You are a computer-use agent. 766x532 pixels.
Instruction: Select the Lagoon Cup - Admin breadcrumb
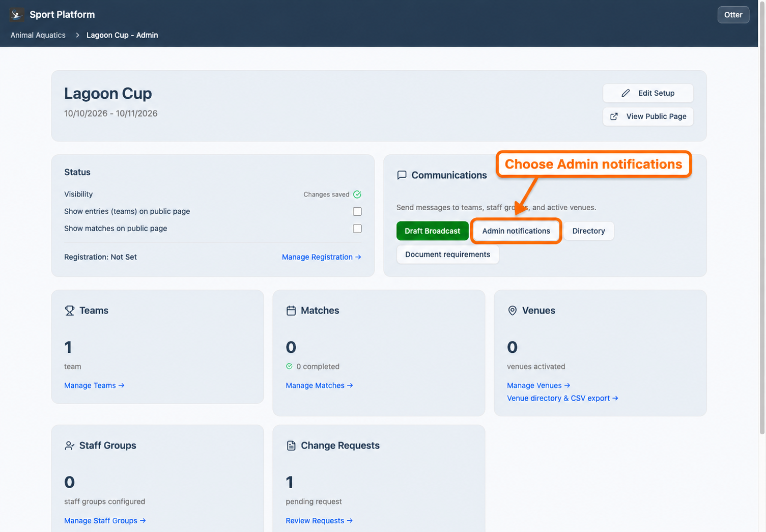pos(122,35)
